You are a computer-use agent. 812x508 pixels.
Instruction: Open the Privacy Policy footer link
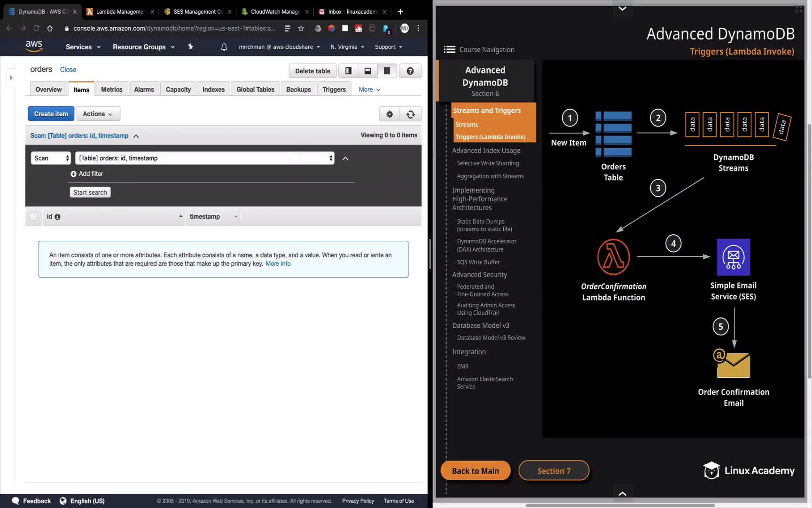358,501
